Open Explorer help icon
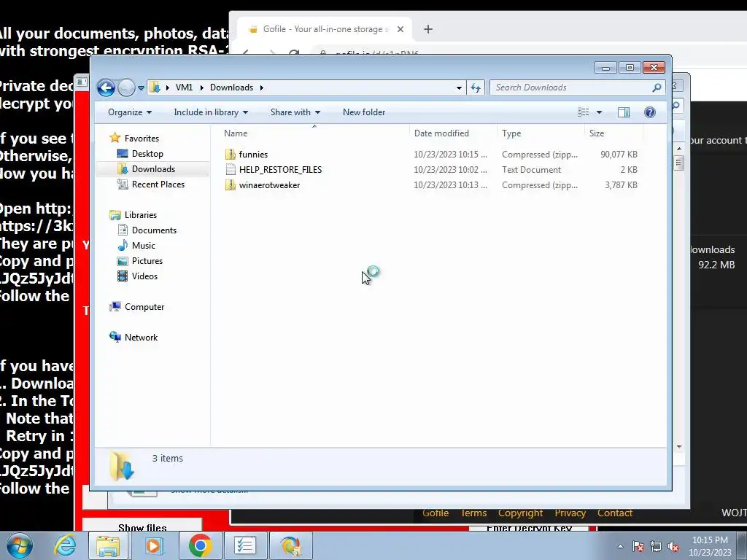 [650, 112]
